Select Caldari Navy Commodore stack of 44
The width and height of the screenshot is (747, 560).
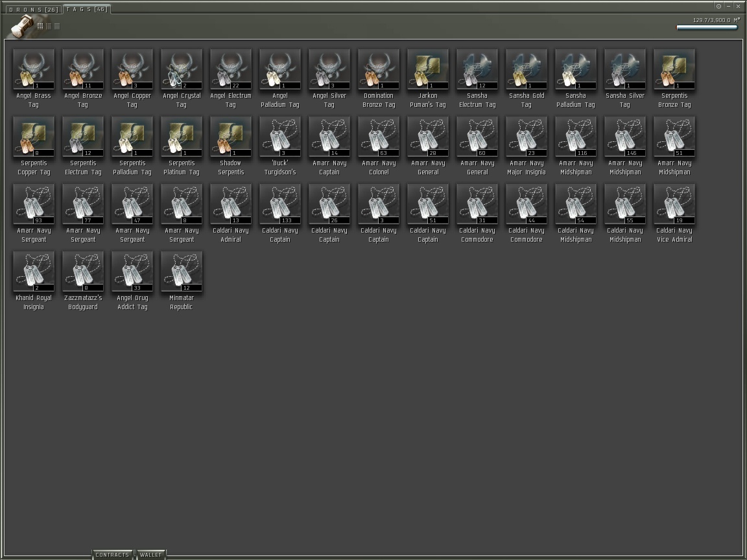pos(527,204)
